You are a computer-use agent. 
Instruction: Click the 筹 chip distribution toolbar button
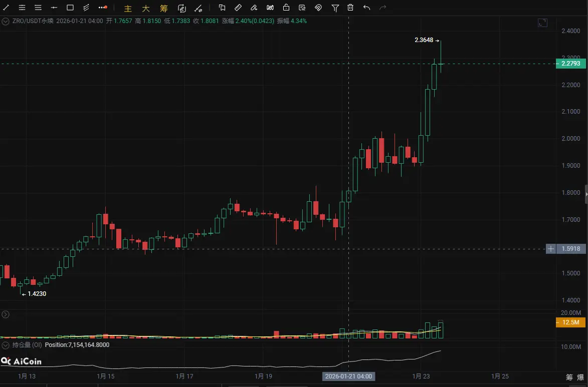click(163, 8)
